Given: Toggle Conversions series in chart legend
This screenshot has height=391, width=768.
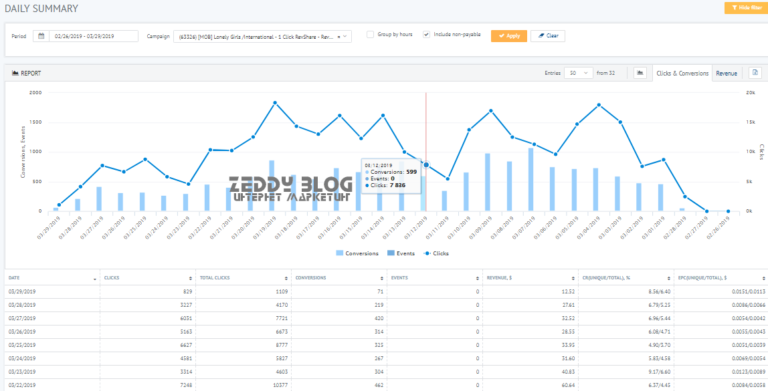Looking at the screenshot, I should (x=357, y=253).
